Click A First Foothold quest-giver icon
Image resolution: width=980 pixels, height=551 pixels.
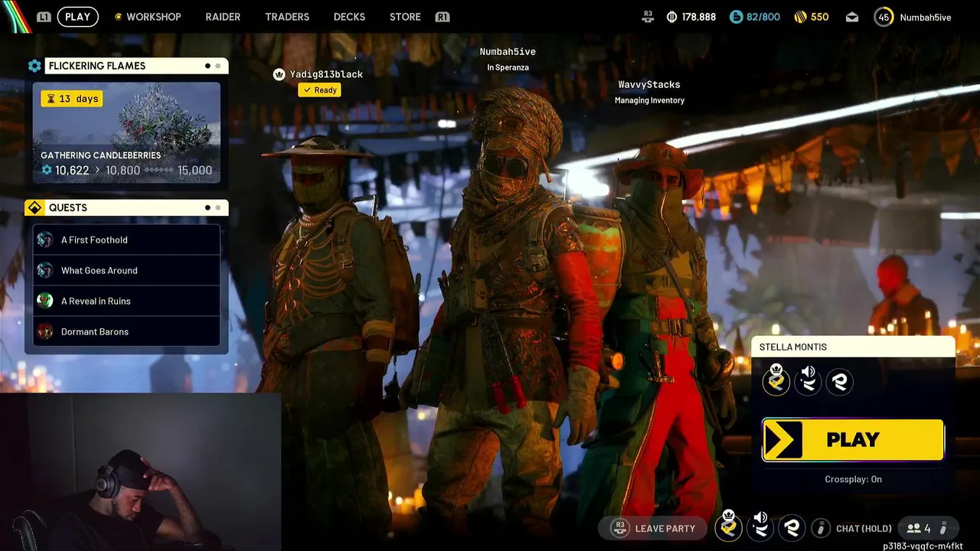[x=45, y=240]
